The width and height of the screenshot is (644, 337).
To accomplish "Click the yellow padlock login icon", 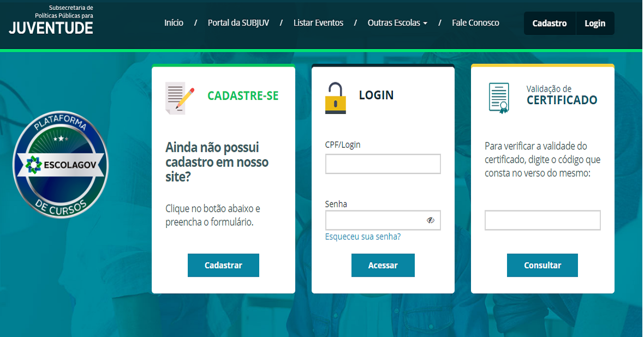I will pyautogui.click(x=336, y=98).
